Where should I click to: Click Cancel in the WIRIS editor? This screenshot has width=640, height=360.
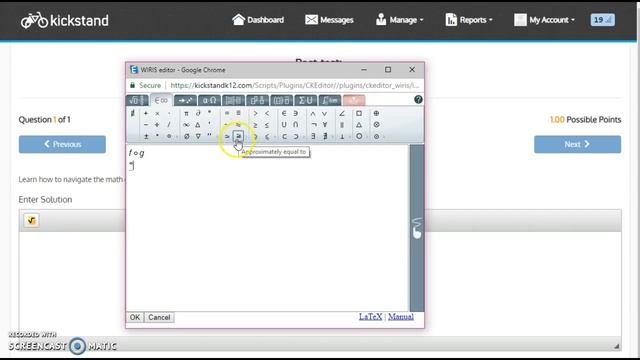point(159,317)
